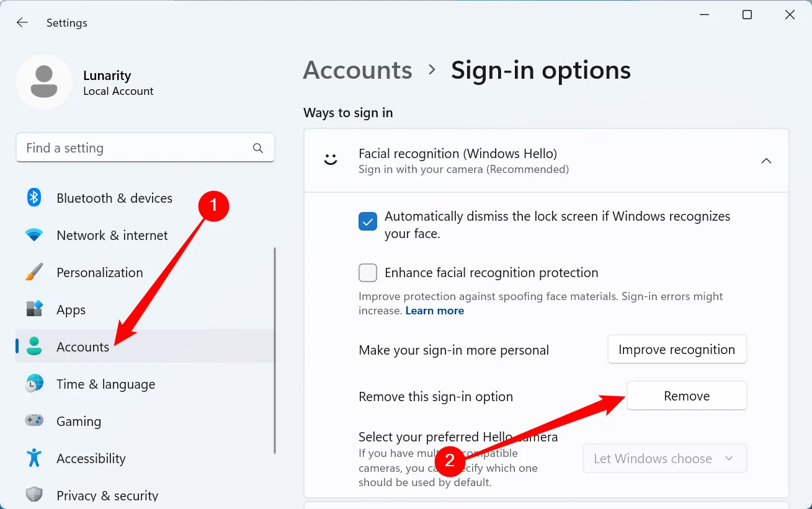This screenshot has height=509, width=812.
Task: Click the Remove sign-in option button
Action: pyautogui.click(x=686, y=396)
